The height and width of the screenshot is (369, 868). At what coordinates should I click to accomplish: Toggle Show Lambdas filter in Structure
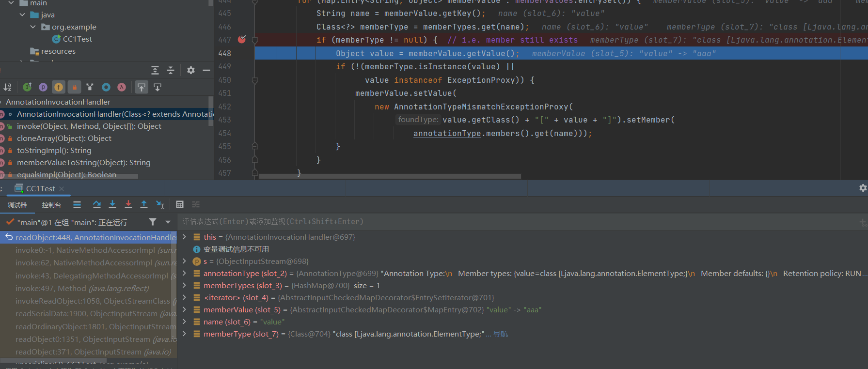click(x=122, y=87)
